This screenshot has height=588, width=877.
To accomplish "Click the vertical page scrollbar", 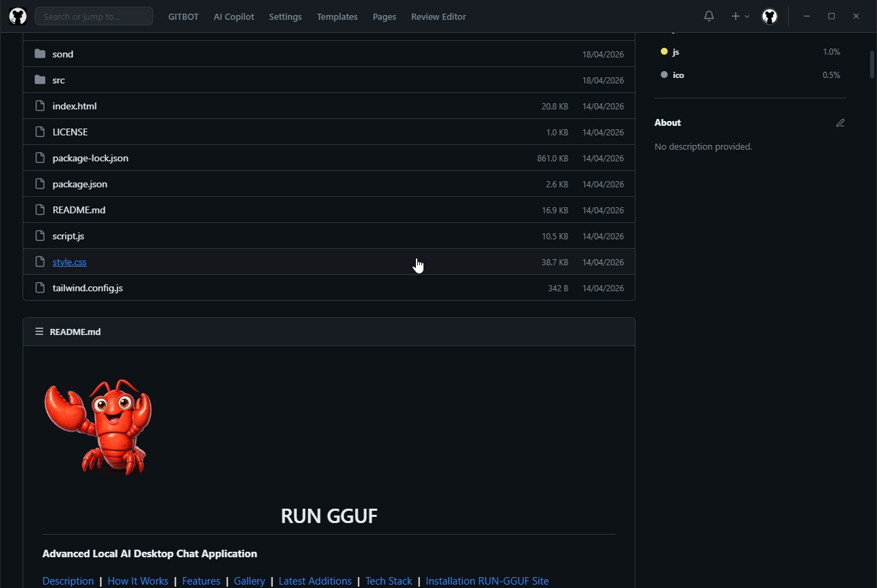I will coord(872,65).
